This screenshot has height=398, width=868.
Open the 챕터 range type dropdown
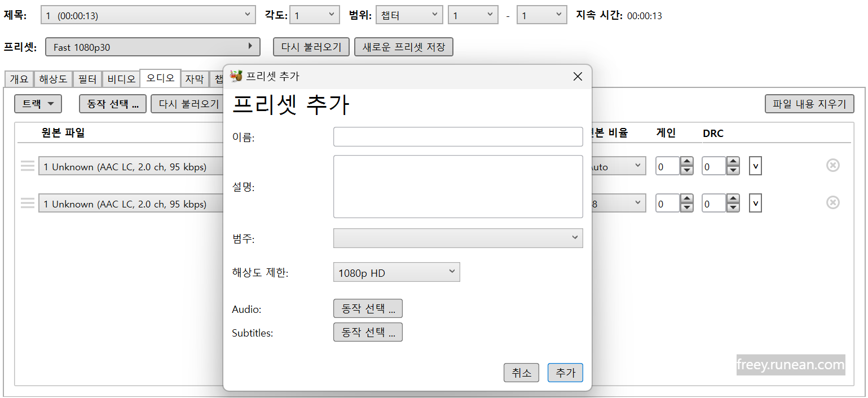[x=409, y=15]
